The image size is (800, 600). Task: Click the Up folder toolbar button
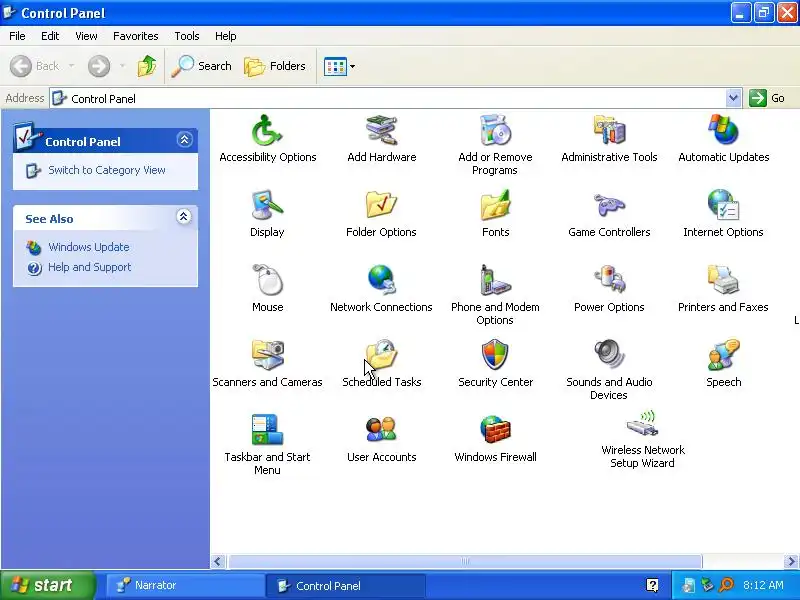click(x=147, y=66)
